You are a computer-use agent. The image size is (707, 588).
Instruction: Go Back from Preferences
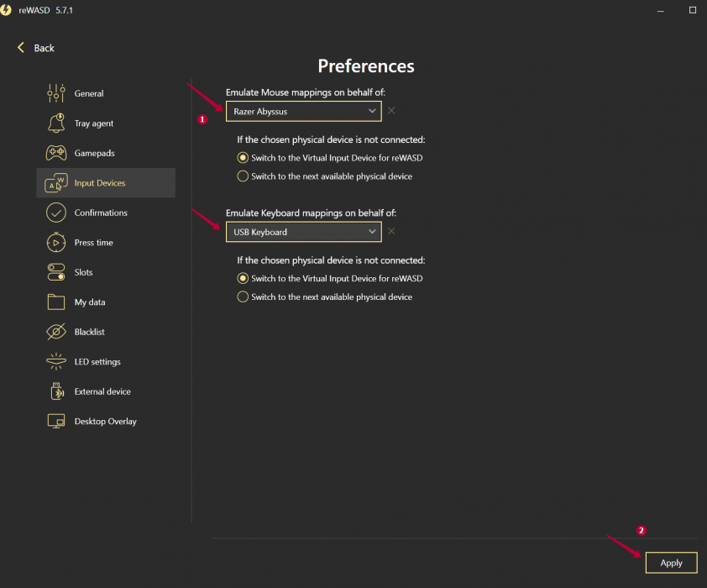click(35, 48)
